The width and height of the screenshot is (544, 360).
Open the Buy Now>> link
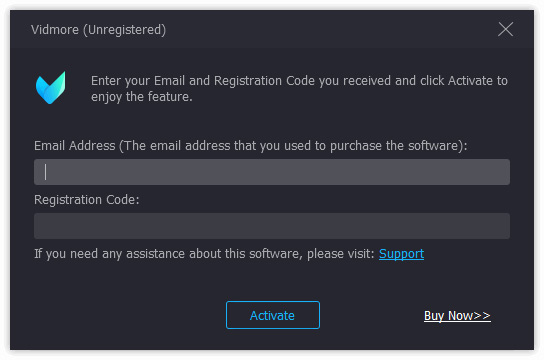click(x=457, y=316)
